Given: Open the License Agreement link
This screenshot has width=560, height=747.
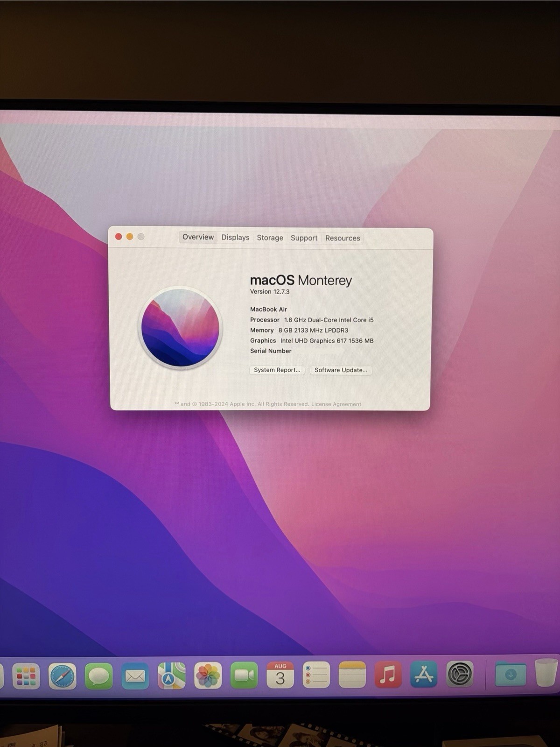Looking at the screenshot, I should (336, 404).
